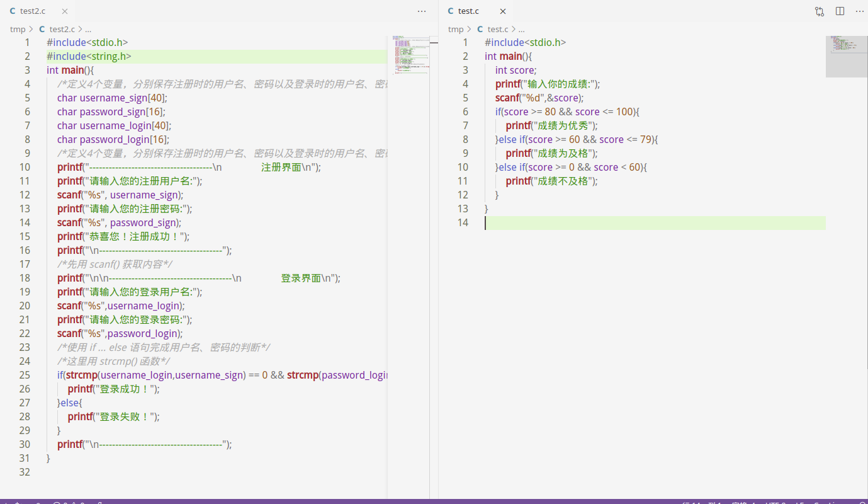View errors and warnings from the status bar

66,502
